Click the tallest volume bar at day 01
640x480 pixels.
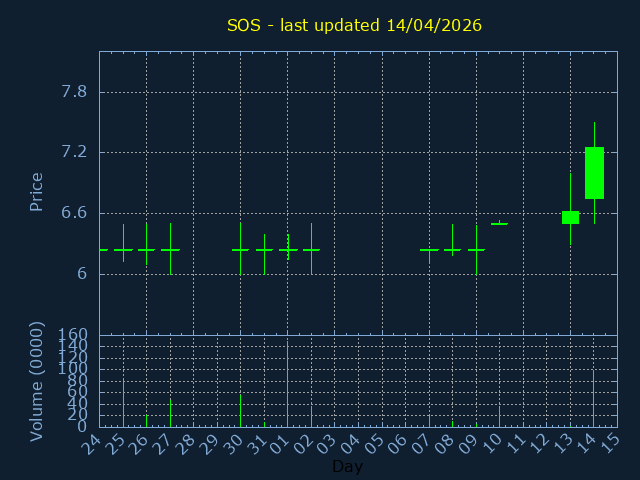[287, 385]
